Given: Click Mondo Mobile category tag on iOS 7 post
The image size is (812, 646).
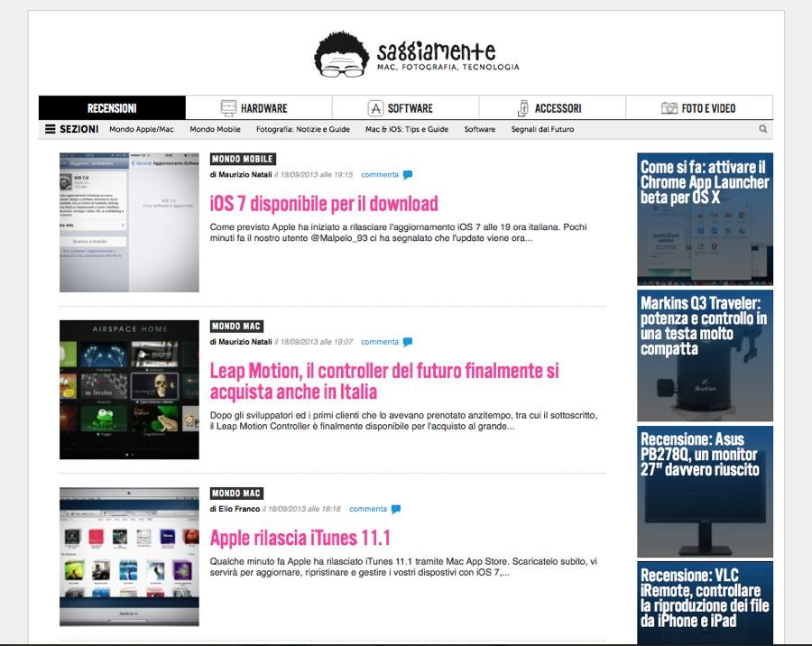Looking at the screenshot, I should tap(243, 159).
